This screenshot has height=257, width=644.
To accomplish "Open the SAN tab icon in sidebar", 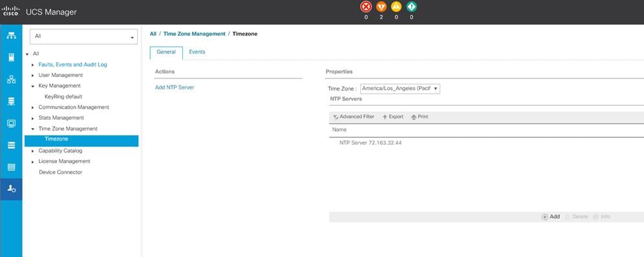I will coord(11,102).
